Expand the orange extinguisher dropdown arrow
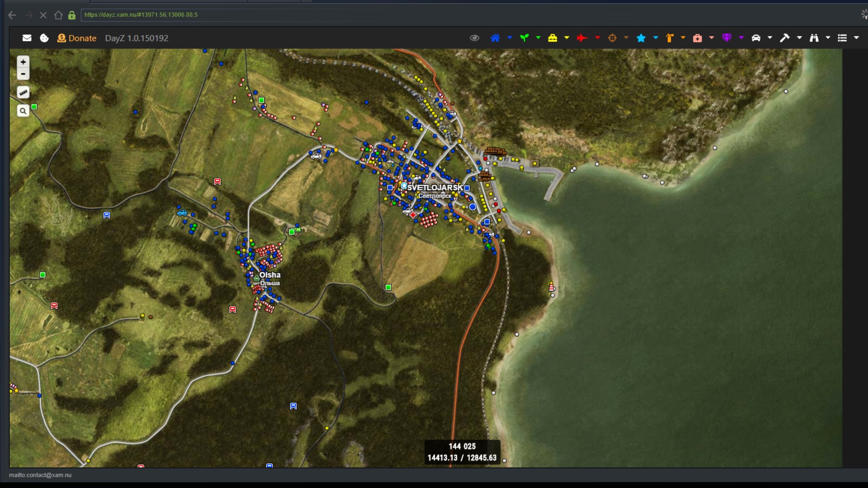 683,38
